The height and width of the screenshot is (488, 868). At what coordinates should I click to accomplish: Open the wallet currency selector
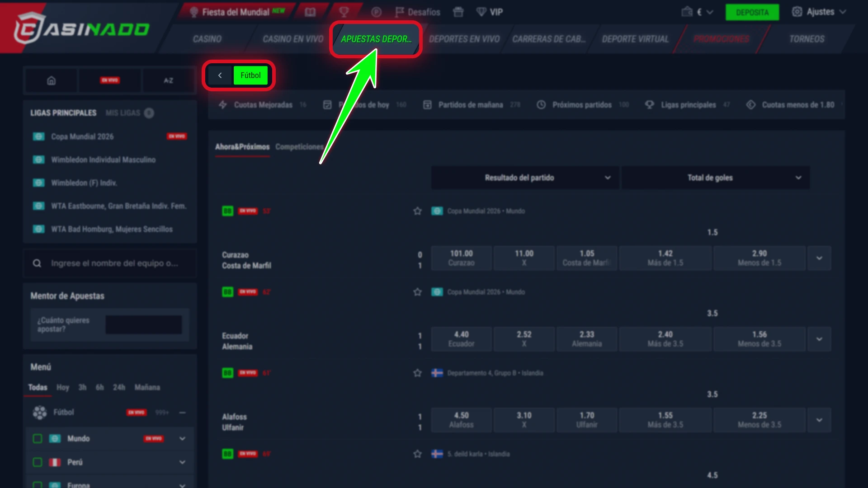pos(697,12)
